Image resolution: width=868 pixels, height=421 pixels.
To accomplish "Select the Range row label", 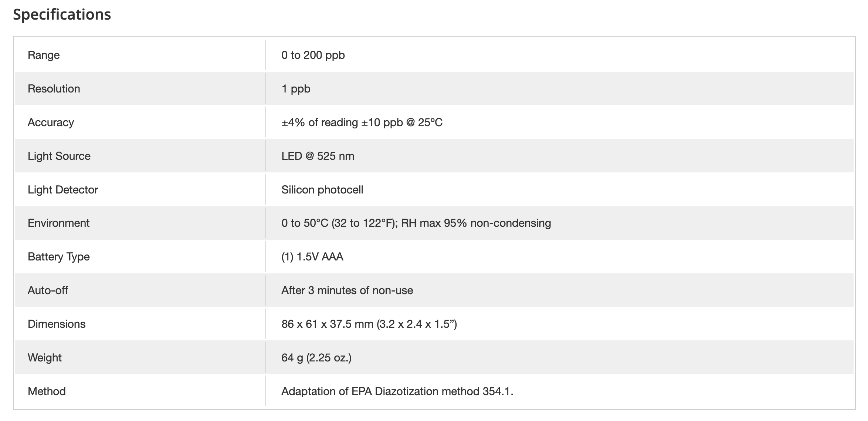I will coord(44,55).
